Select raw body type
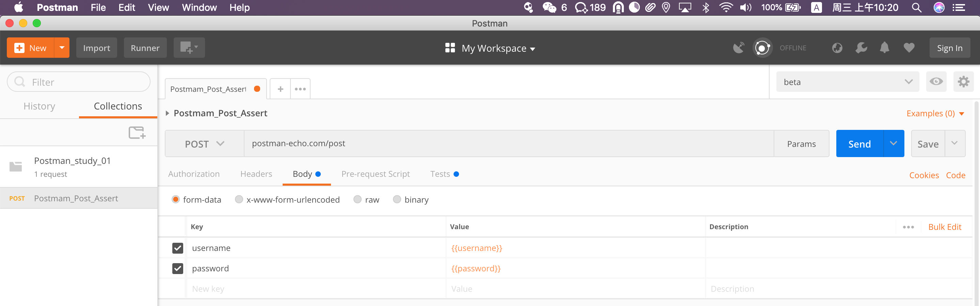The height and width of the screenshot is (306, 980). (357, 199)
